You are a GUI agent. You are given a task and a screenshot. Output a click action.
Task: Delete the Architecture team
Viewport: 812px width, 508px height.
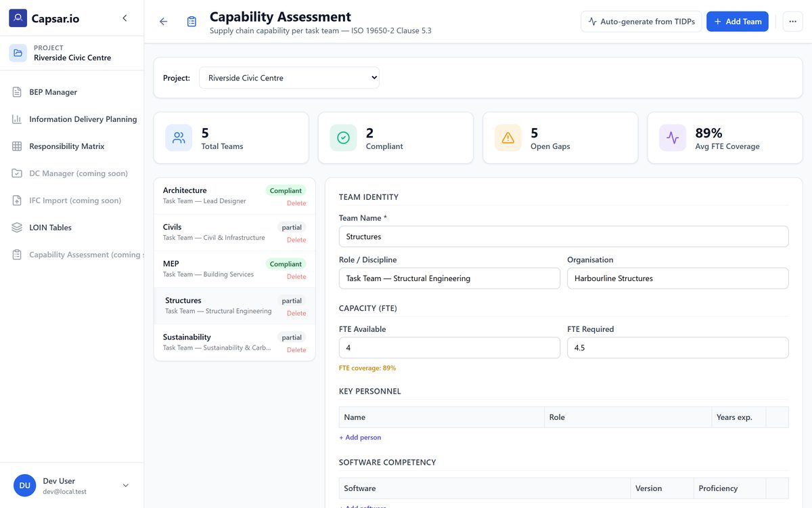(x=296, y=203)
